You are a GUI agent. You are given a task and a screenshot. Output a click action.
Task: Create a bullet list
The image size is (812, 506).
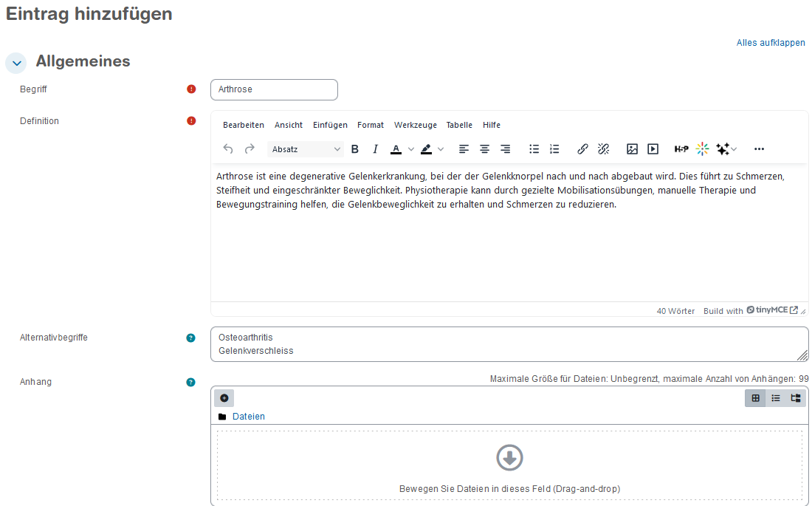click(x=534, y=149)
